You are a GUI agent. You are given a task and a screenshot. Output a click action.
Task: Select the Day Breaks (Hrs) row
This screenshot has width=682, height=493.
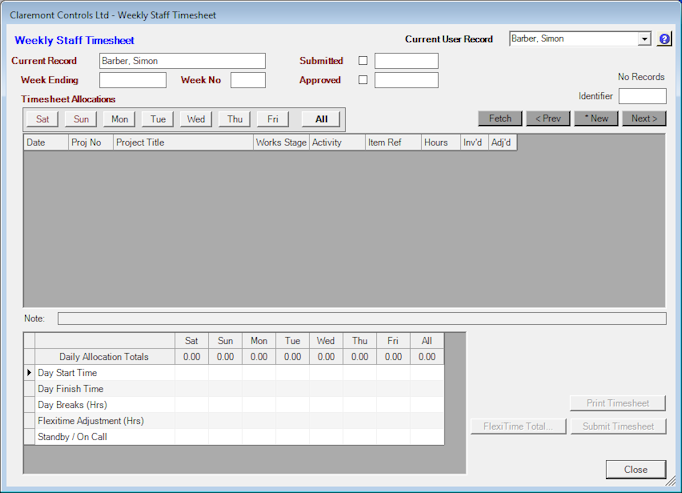234,405
